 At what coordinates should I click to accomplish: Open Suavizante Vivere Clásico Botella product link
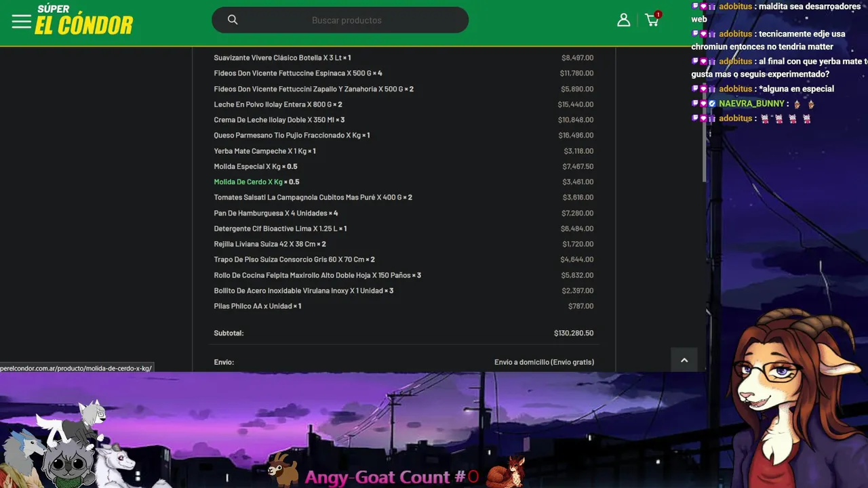pos(278,58)
